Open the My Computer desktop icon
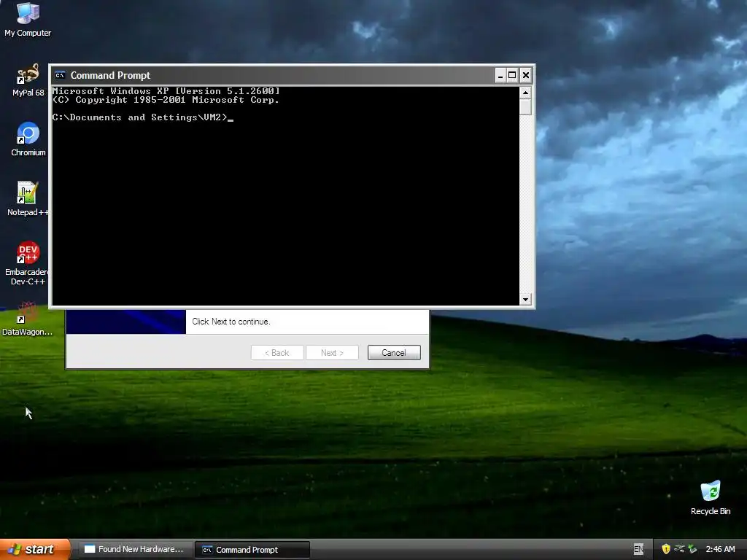This screenshot has height=560, width=747. tap(28, 19)
